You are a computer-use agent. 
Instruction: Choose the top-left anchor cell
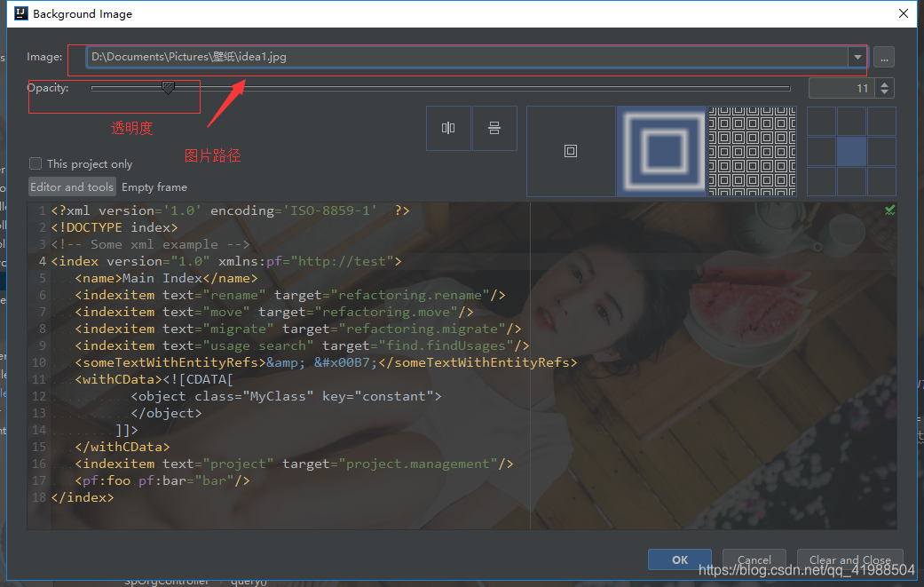point(821,121)
